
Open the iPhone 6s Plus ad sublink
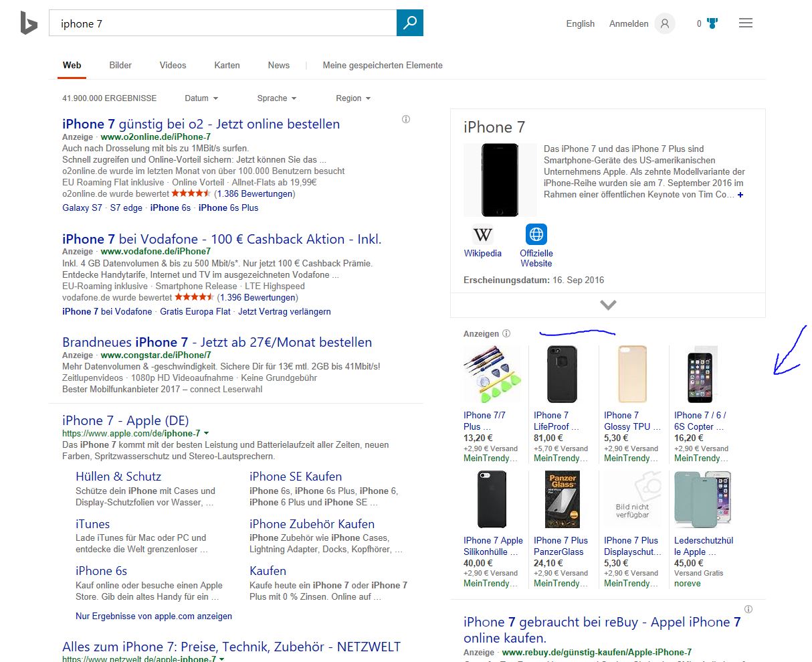click(228, 208)
